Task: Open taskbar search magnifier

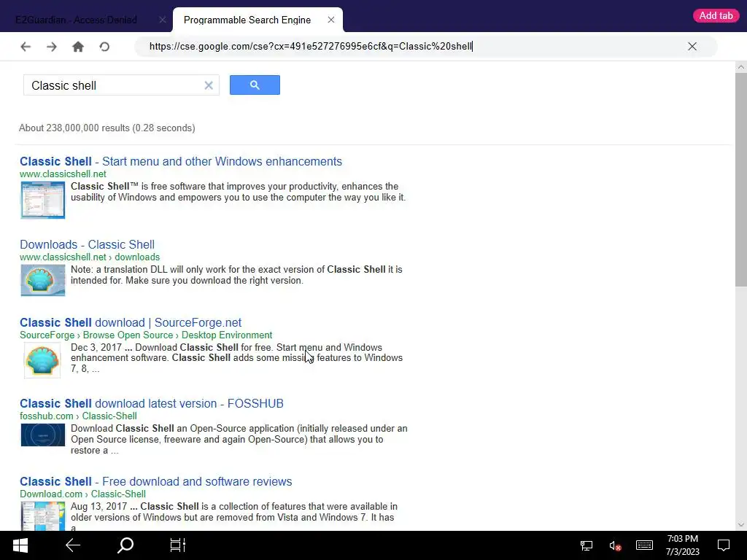Action: click(x=125, y=545)
